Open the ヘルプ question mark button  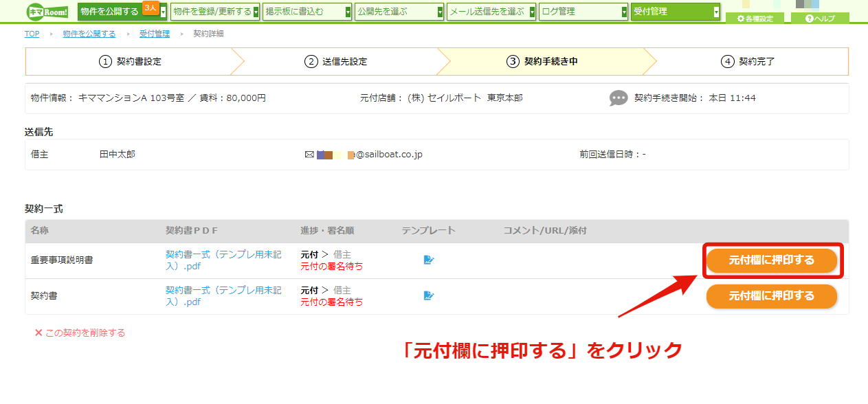point(820,19)
